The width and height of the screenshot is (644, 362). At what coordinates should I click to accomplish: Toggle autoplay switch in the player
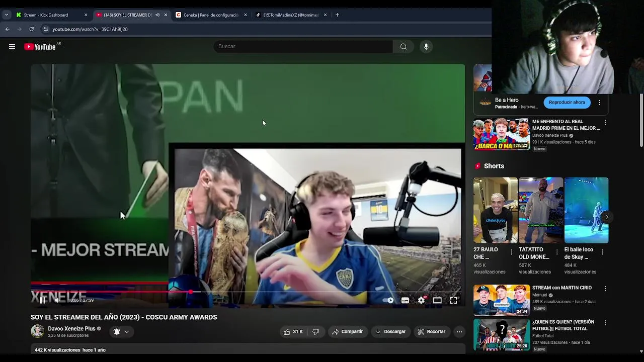click(388, 300)
